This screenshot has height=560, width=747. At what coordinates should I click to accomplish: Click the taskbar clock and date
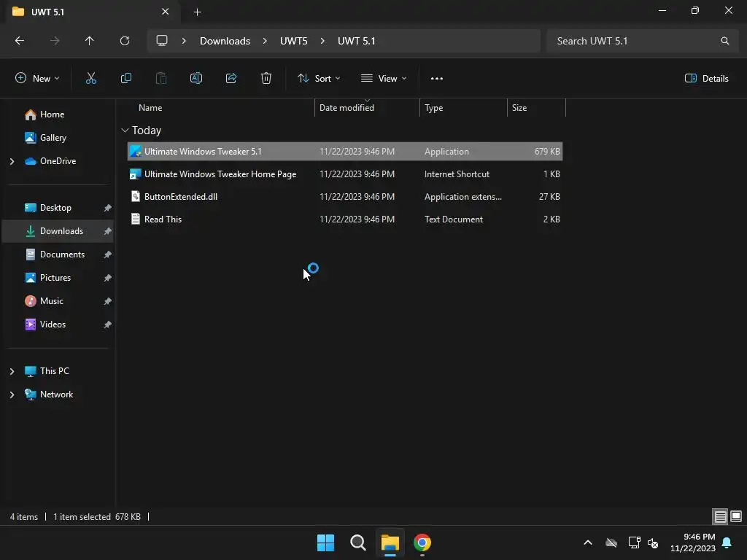tap(693, 542)
